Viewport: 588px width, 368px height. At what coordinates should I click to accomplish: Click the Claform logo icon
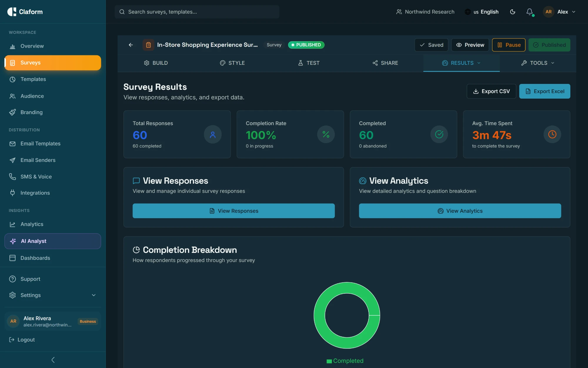click(12, 12)
